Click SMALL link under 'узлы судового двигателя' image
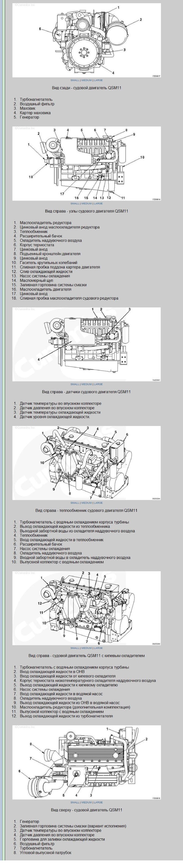The width and height of the screenshot is (183, 868). pos(75,204)
